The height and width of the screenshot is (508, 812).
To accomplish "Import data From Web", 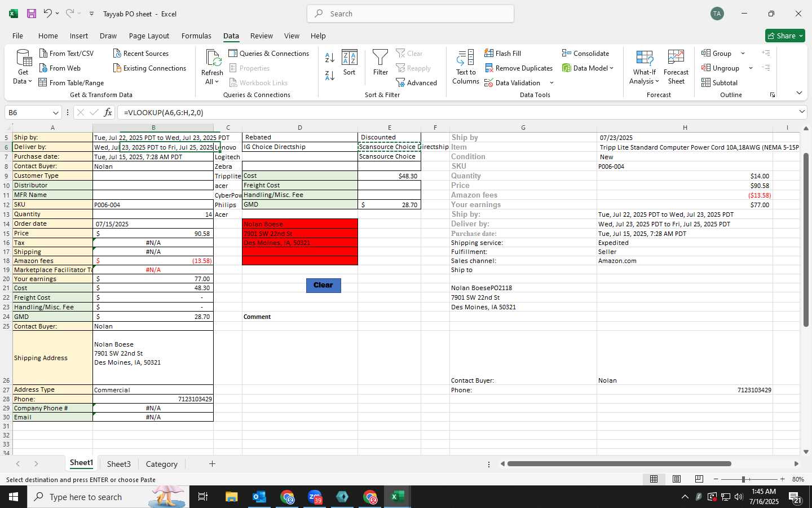I will 60,68.
